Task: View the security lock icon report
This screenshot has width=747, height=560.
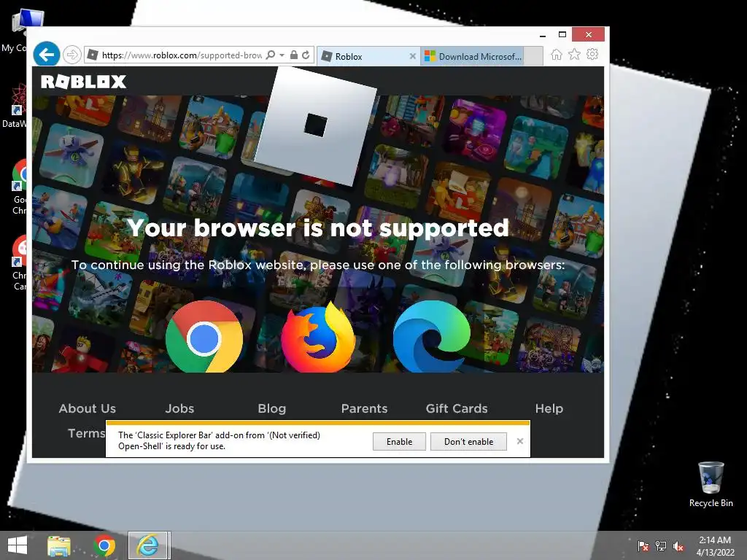Action: pyautogui.click(x=294, y=55)
